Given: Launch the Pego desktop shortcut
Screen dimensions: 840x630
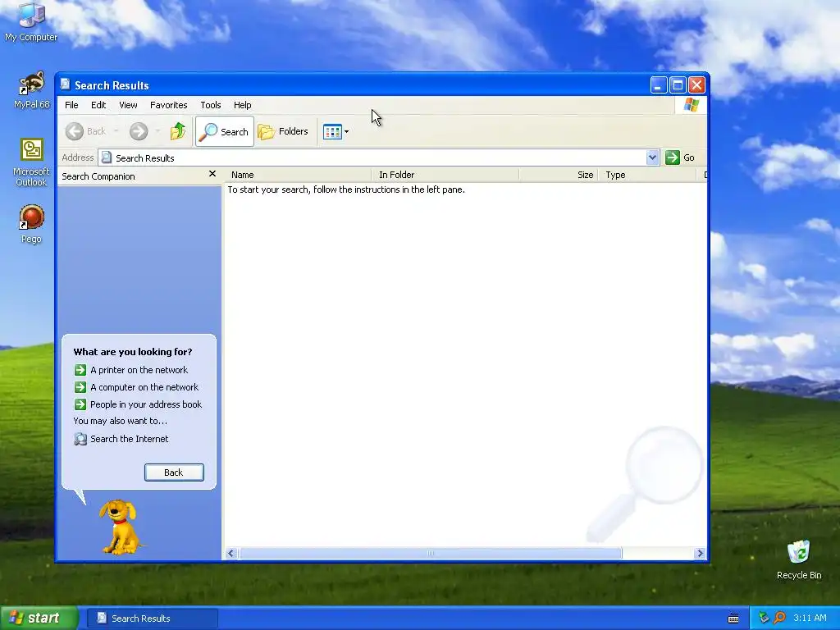Looking at the screenshot, I should (x=31, y=224).
